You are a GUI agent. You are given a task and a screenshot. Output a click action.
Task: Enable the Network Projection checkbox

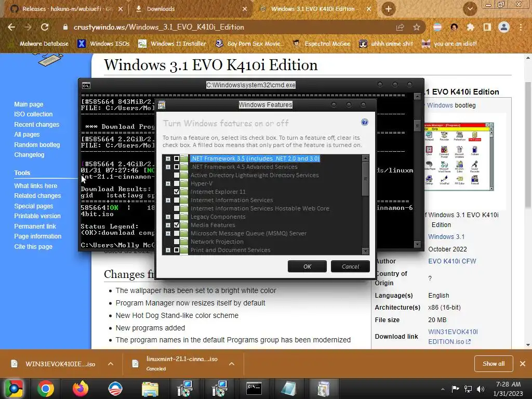coord(177,242)
